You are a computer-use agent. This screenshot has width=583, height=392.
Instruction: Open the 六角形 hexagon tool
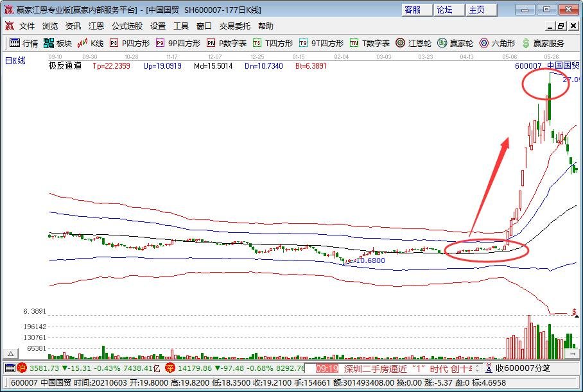(x=497, y=43)
